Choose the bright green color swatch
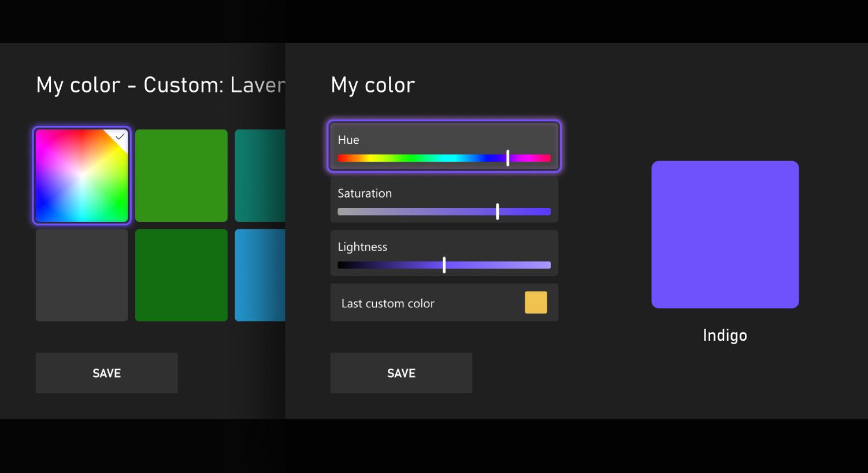This screenshot has width=868, height=473. (181, 176)
